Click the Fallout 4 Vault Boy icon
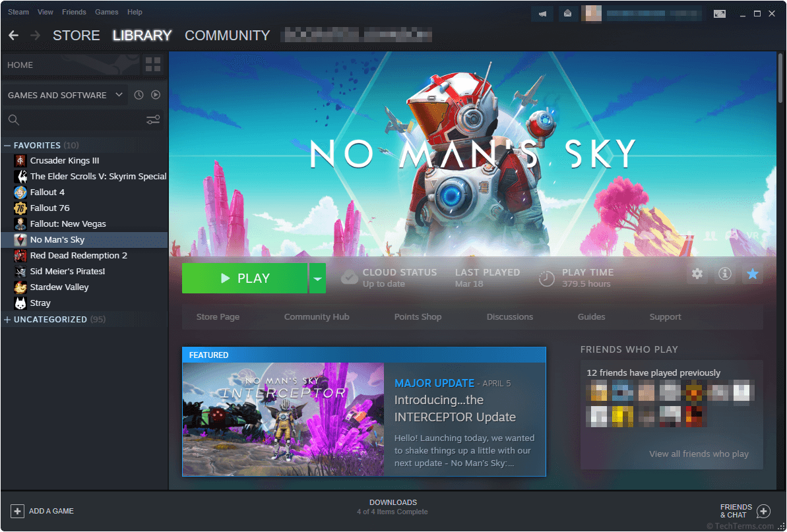Viewport: 787px width, 532px height. 20,192
